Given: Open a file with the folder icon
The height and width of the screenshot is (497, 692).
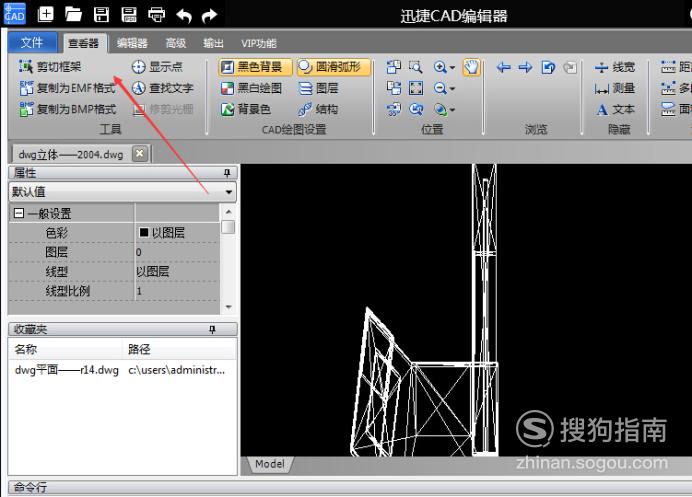Looking at the screenshot, I should [x=73, y=14].
